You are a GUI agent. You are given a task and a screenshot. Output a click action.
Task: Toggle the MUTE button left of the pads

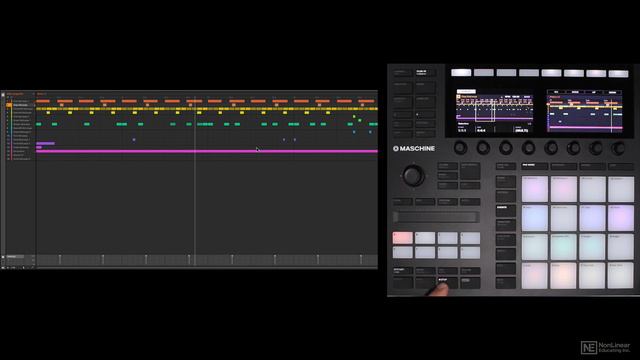point(506,282)
